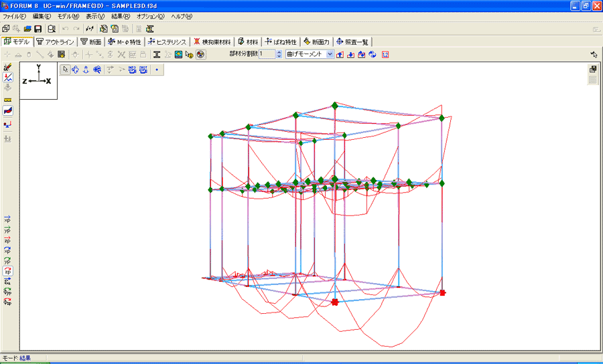603x364 pixels.
Task: Switch to the 断面力 tab
Action: [x=316, y=42]
